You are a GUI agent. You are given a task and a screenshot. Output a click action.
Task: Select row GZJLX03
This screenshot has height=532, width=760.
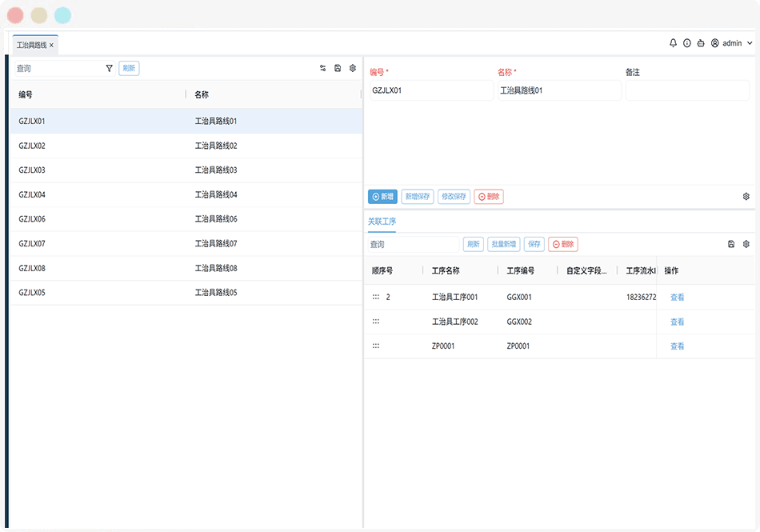pyautogui.click(x=186, y=170)
